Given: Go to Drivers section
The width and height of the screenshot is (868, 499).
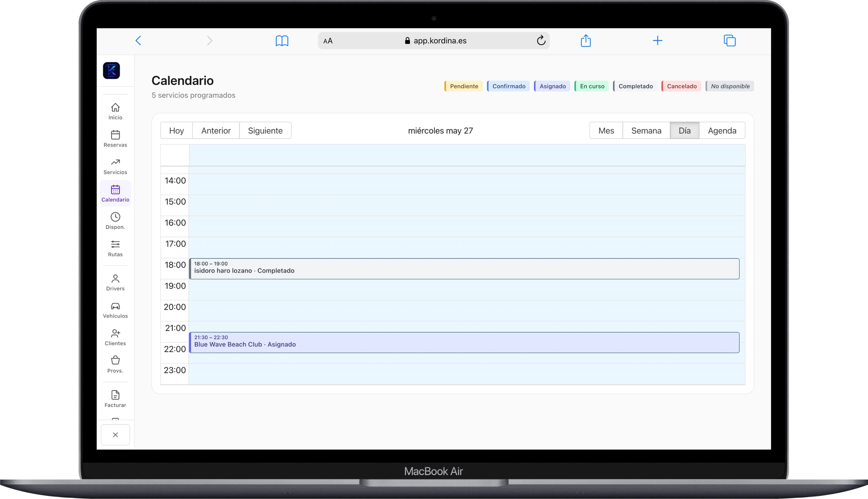Looking at the screenshot, I should point(115,283).
